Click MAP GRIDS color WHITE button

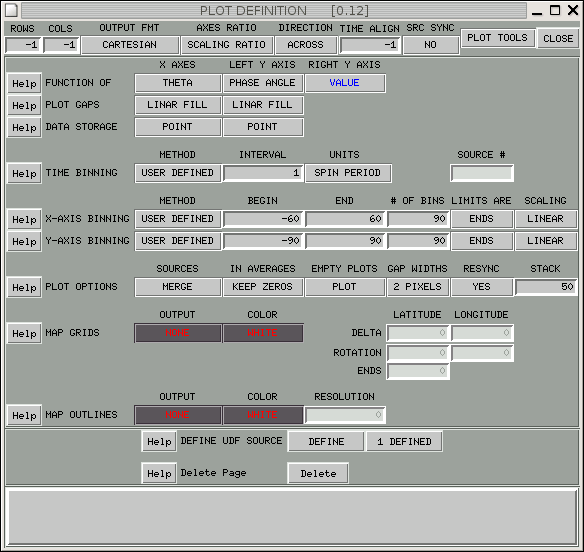click(x=263, y=333)
